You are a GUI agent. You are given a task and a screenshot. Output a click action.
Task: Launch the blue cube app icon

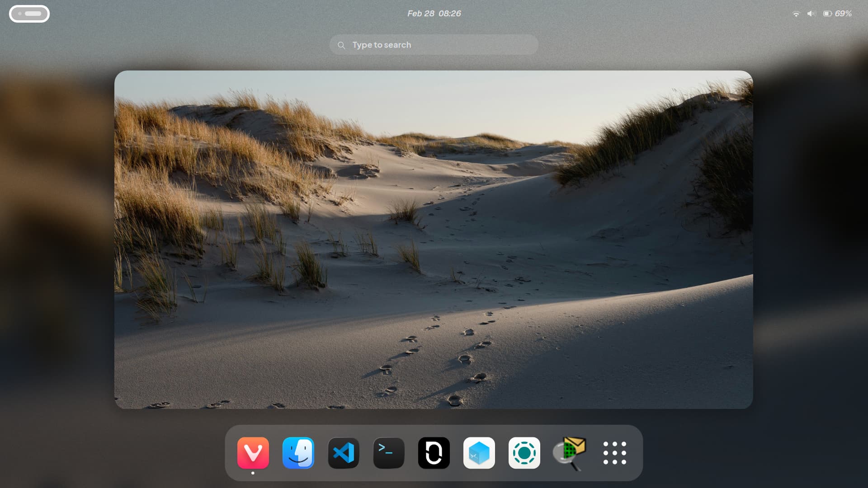tap(479, 452)
